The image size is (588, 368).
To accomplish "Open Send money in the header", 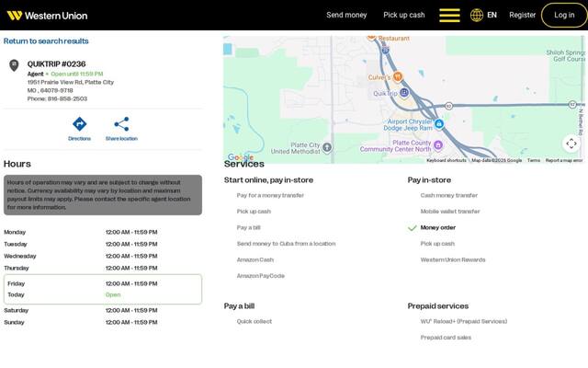I will 346,15.
